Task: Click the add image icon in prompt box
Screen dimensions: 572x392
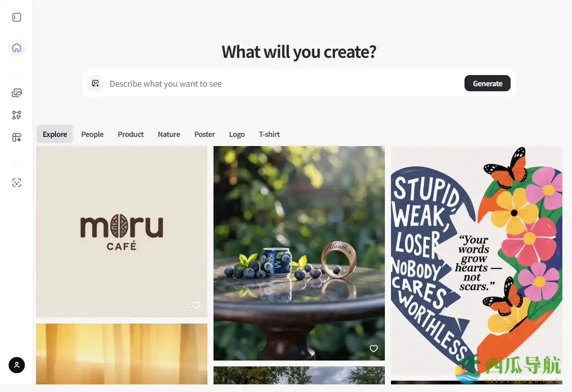Action: click(95, 84)
